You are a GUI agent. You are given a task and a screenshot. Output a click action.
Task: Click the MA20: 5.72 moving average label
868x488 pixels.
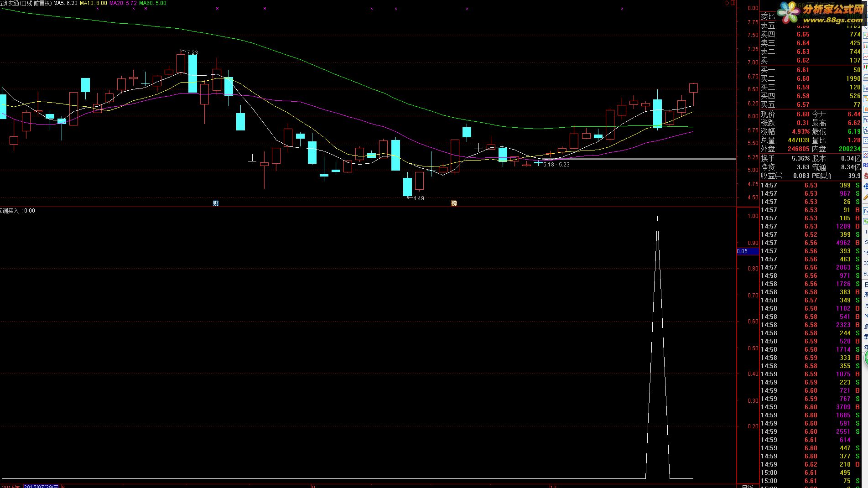click(123, 3)
